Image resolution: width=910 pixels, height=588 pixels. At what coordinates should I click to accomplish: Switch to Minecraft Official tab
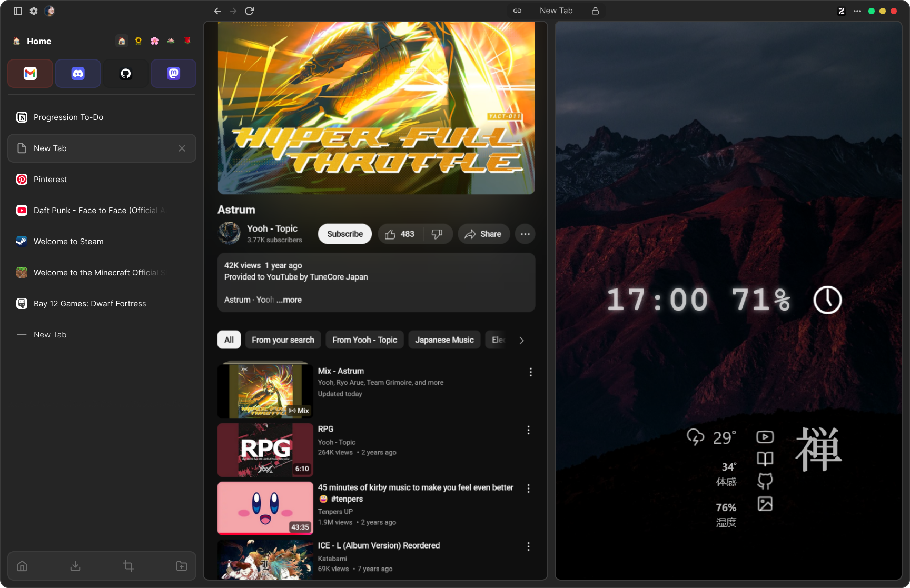[x=102, y=273]
